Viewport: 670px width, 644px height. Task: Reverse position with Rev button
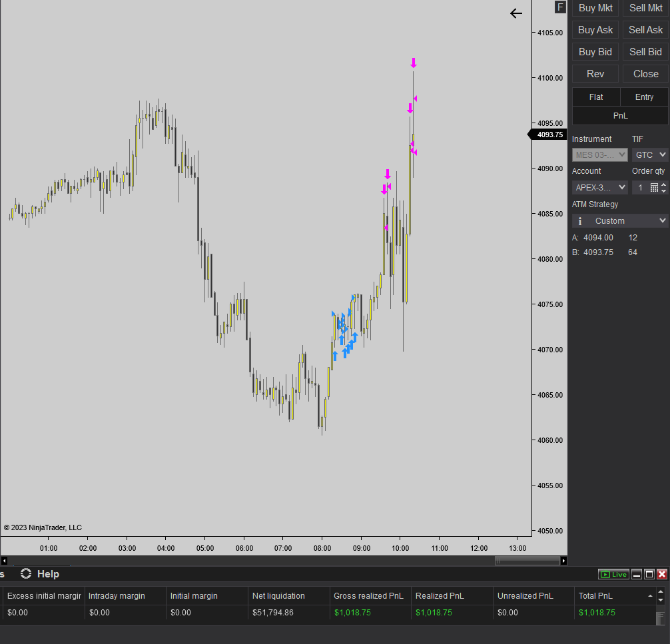pos(595,74)
